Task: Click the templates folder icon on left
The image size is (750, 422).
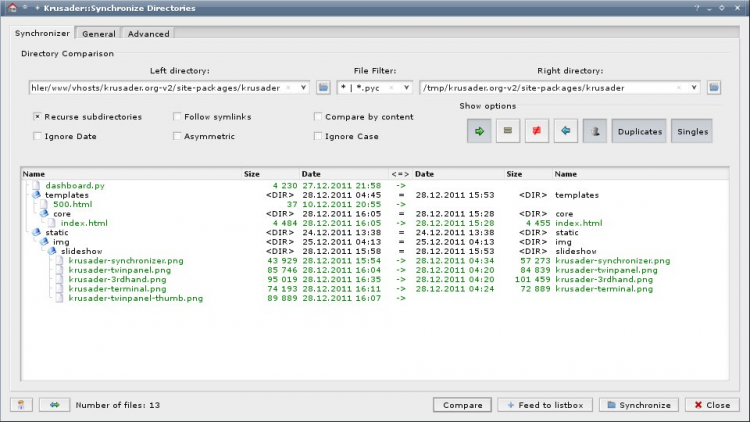Action: pos(36,195)
